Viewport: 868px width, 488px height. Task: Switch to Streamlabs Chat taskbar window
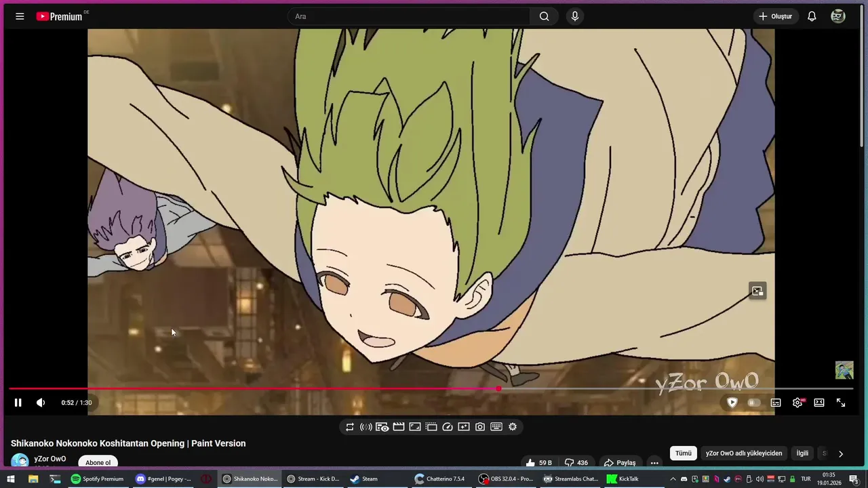click(x=570, y=479)
